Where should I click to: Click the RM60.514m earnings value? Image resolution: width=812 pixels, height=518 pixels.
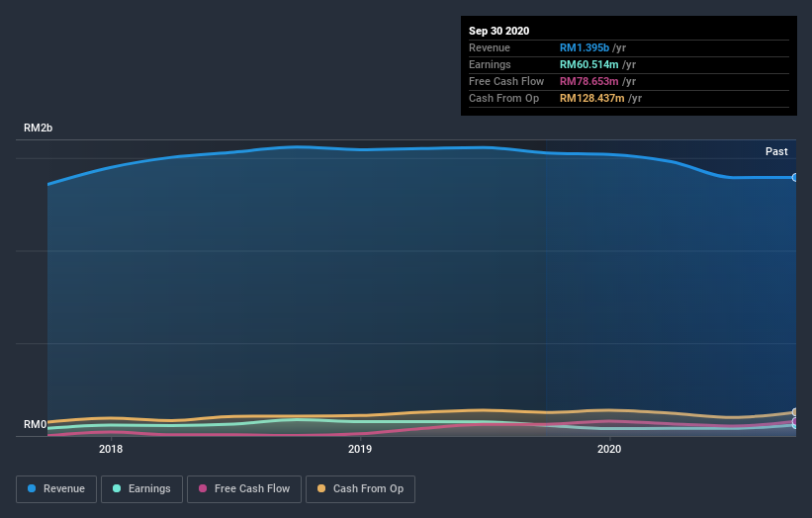588,64
